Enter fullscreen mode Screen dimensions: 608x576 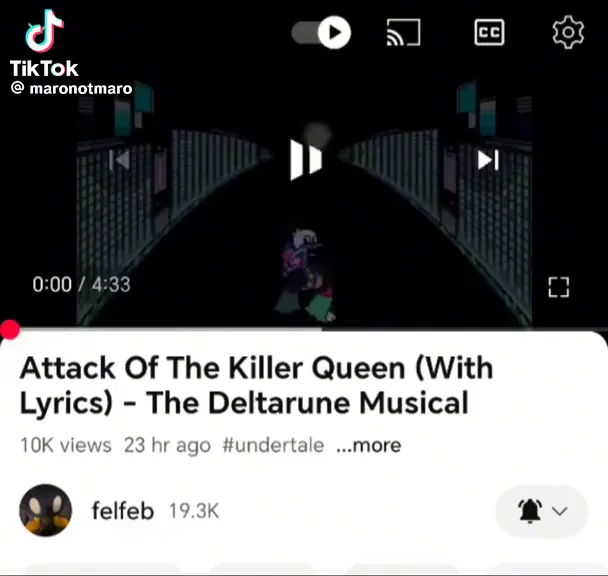(559, 287)
